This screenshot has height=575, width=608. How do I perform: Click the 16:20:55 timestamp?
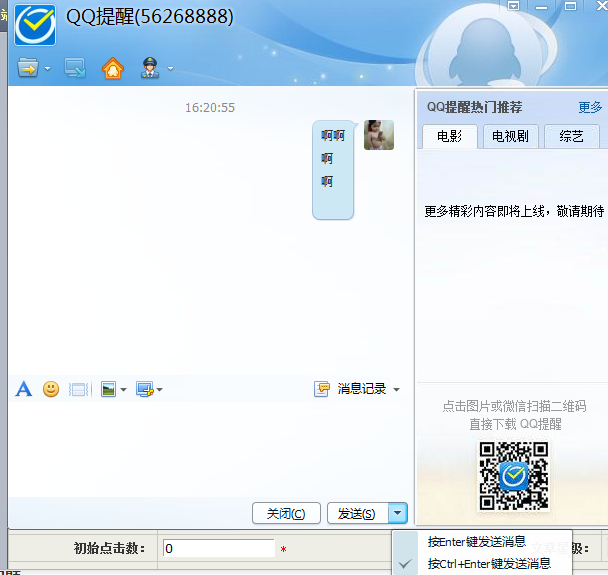pos(210,108)
